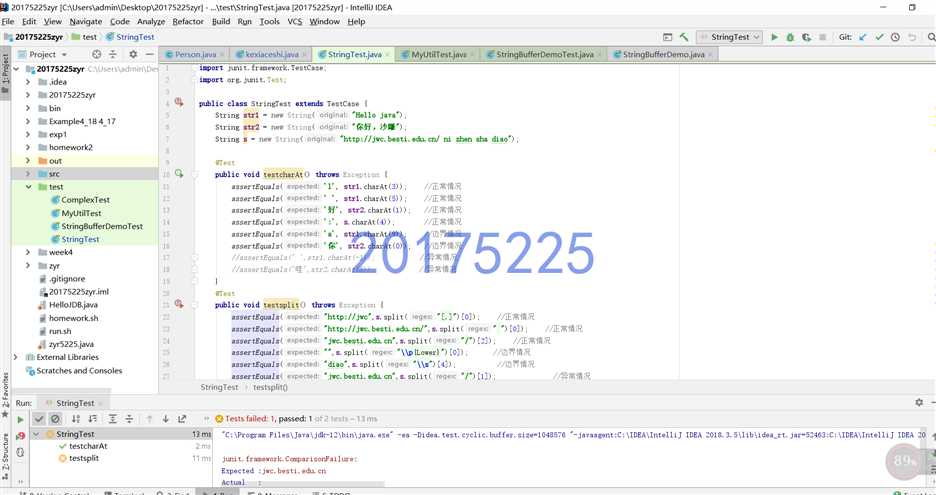Update project via Git blue arrow icon
The image size is (936, 495).
[863, 37]
